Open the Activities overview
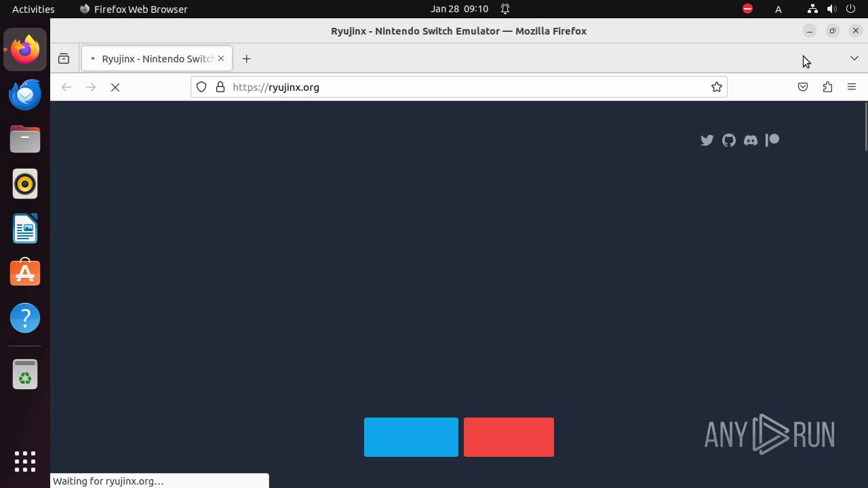The width and height of the screenshot is (868, 488). (x=33, y=9)
